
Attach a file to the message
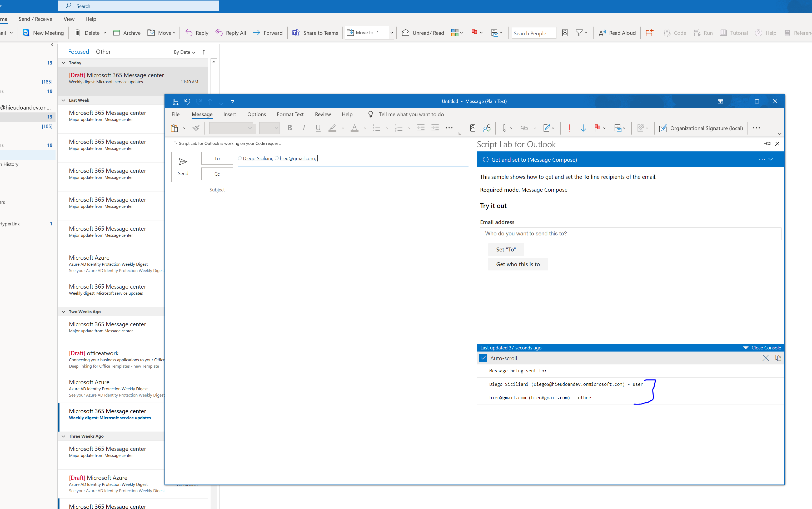(x=504, y=128)
